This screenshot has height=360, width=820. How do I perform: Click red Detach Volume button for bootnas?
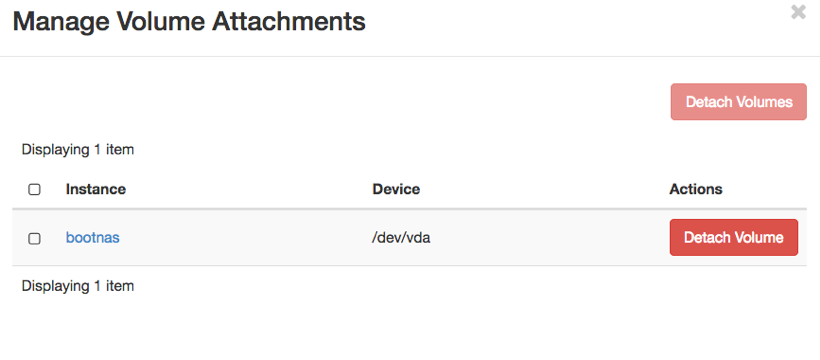[734, 238]
